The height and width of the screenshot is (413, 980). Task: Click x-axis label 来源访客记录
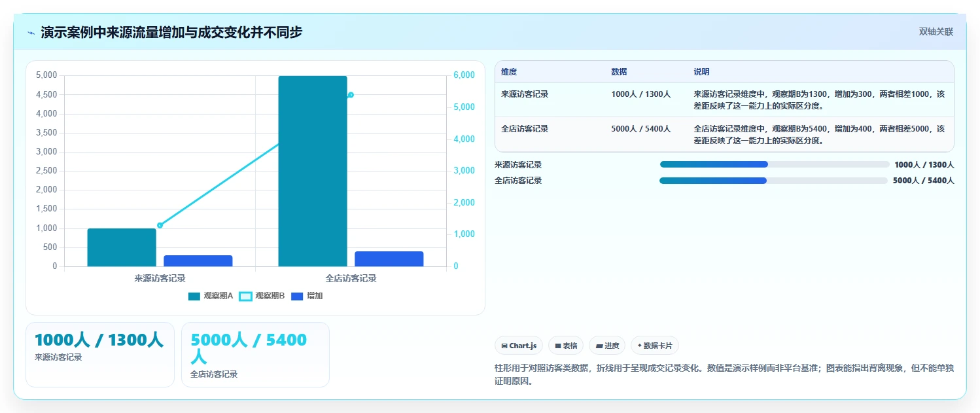(x=160, y=278)
